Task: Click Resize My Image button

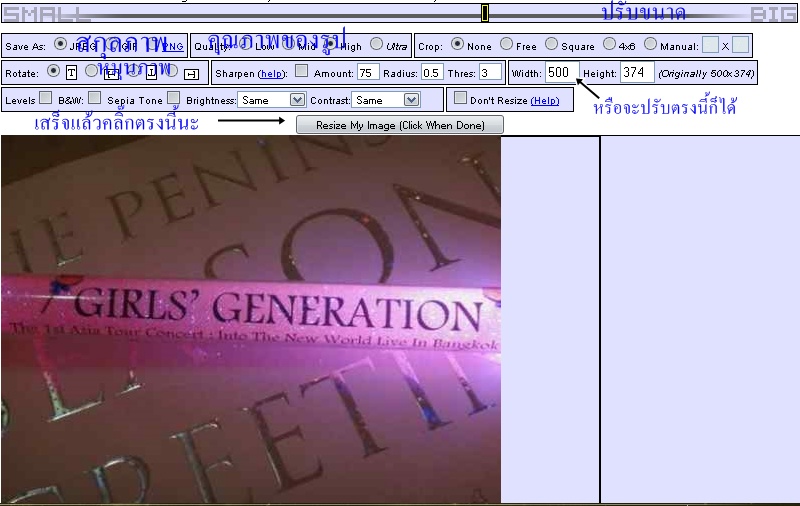Action: click(400, 125)
